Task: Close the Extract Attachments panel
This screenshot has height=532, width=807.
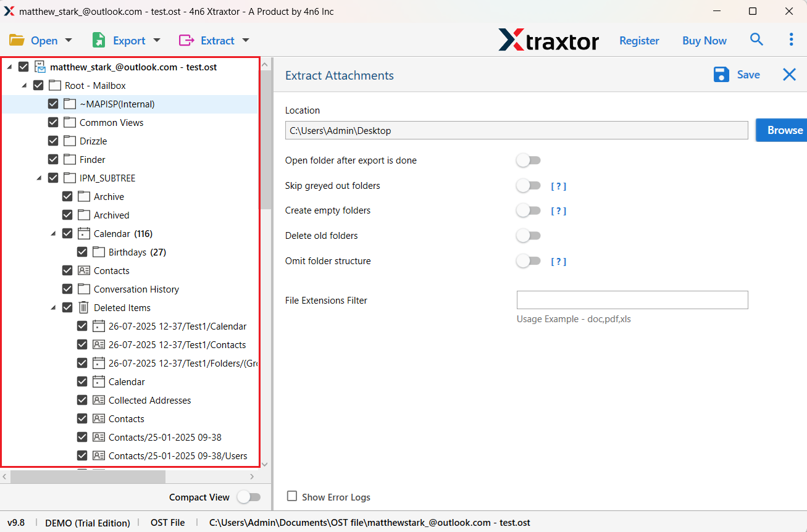Action: coord(789,75)
